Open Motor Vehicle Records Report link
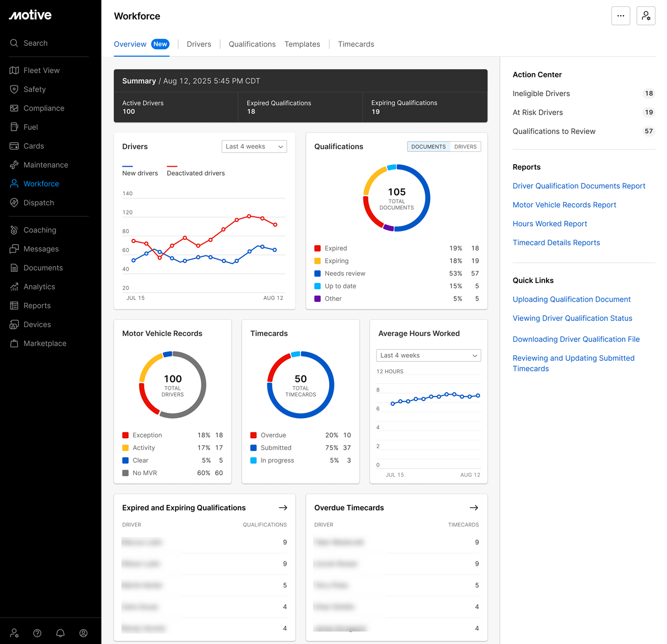Viewport: 667px width, 644px height. [564, 205]
